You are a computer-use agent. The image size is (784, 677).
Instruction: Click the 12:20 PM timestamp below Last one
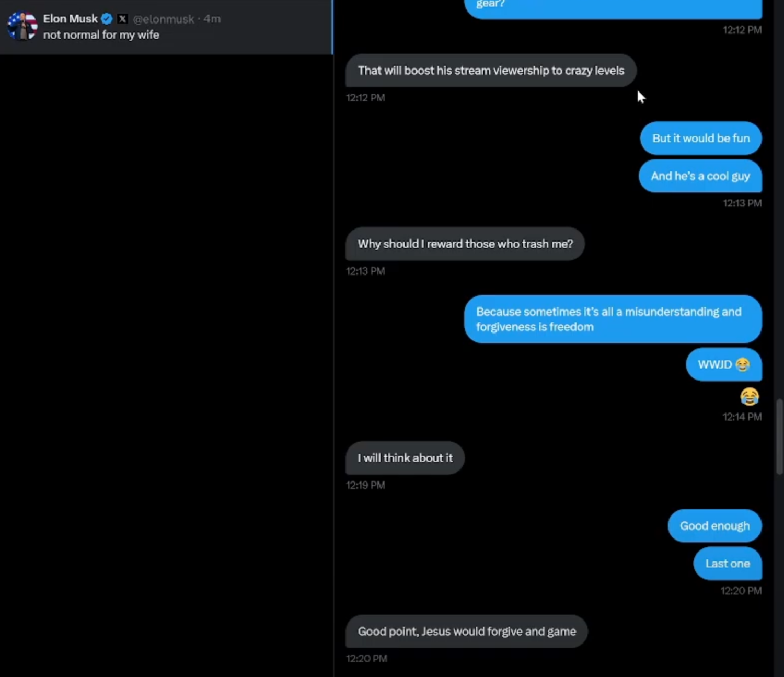click(x=741, y=591)
